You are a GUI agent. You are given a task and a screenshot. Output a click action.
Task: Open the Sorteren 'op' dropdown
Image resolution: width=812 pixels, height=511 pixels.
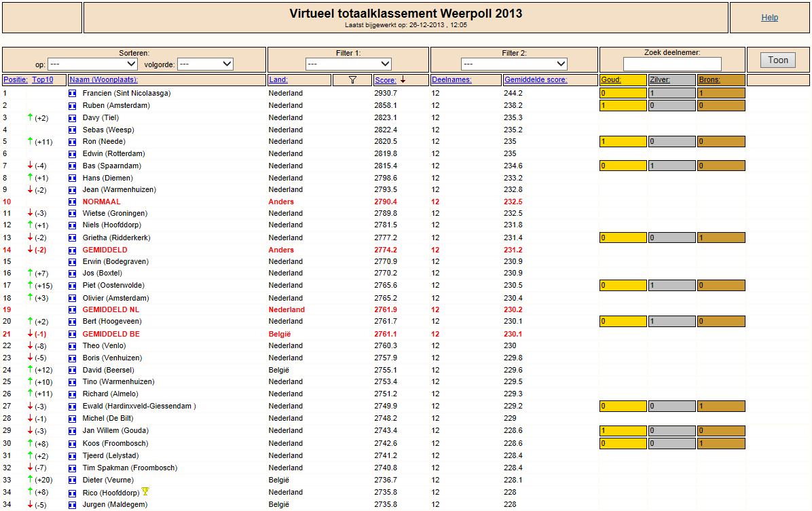(93, 64)
